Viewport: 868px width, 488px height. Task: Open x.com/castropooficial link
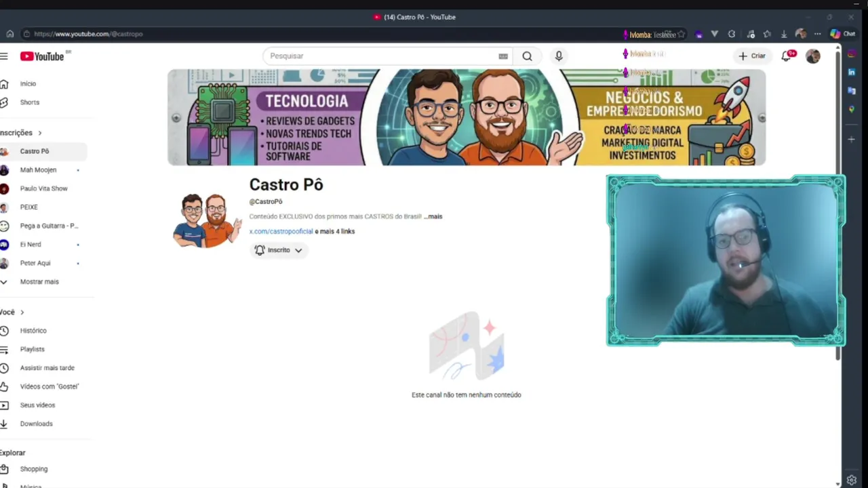281,231
